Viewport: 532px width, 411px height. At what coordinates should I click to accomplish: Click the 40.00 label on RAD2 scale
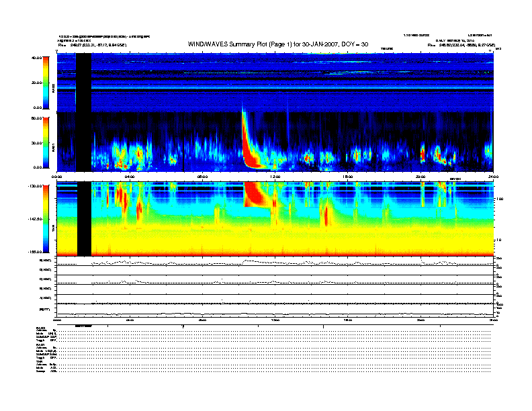(x=37, y=58)
